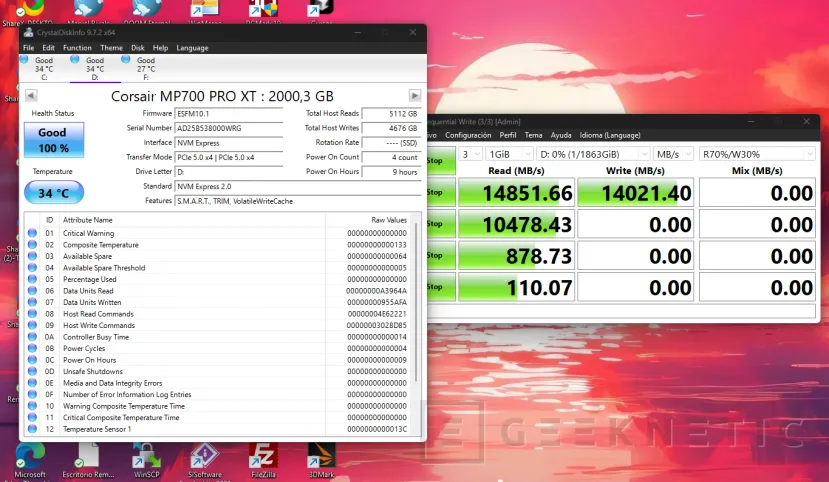Click status circle of Controller Busy Time row
The image size is (829, 482).
(x=32, y=337)
